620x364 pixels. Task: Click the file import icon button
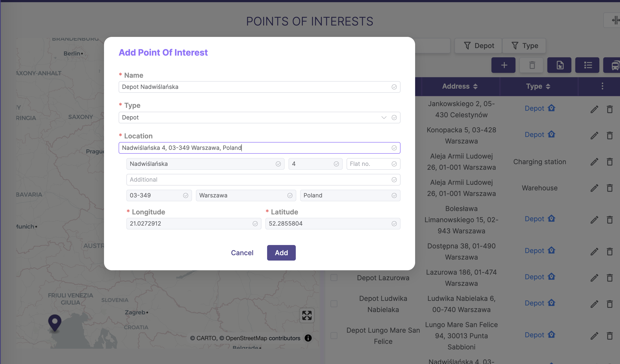(x=559, y=65)
